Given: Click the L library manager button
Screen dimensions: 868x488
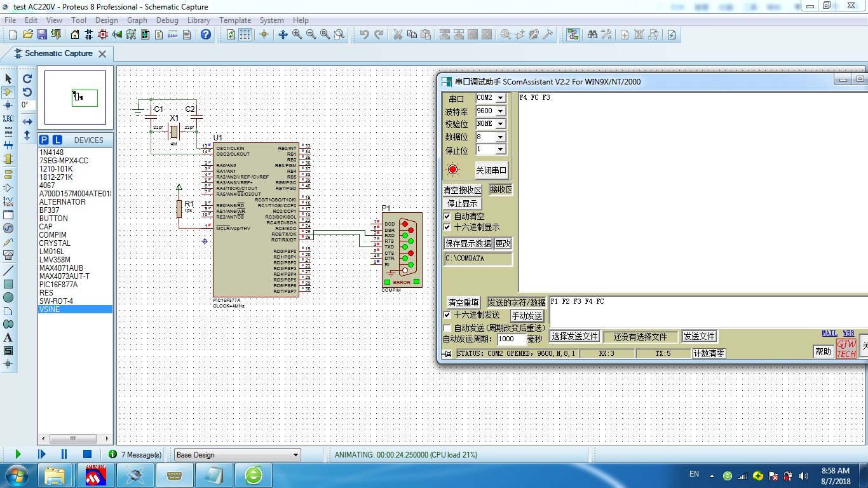Looking at the screenshot, I should point(57,140).
